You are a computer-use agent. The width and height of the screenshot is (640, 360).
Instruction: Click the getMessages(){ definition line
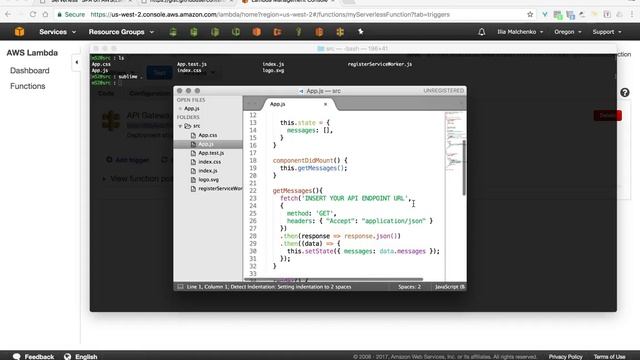(x=298, y=191)
